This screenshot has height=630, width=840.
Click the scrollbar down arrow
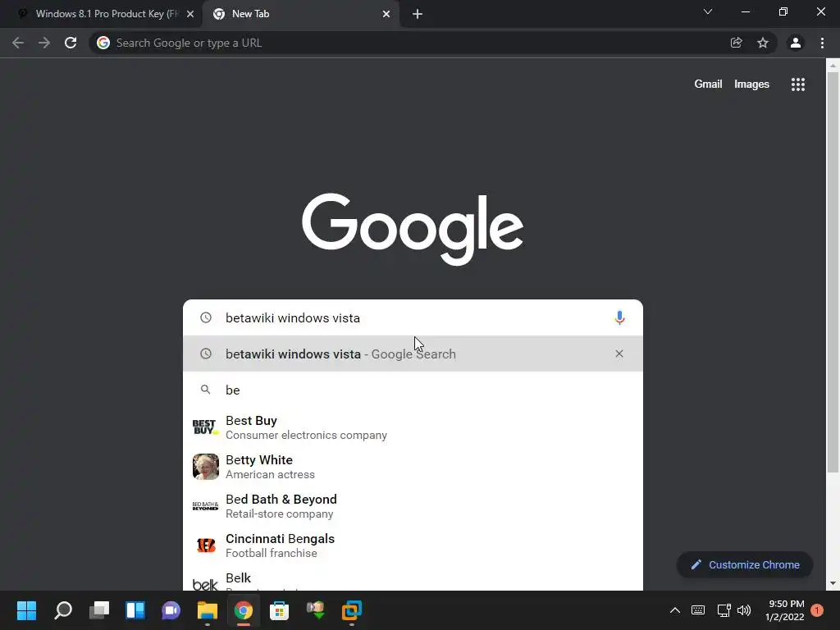pyautogui.click(x=833, y=583)
